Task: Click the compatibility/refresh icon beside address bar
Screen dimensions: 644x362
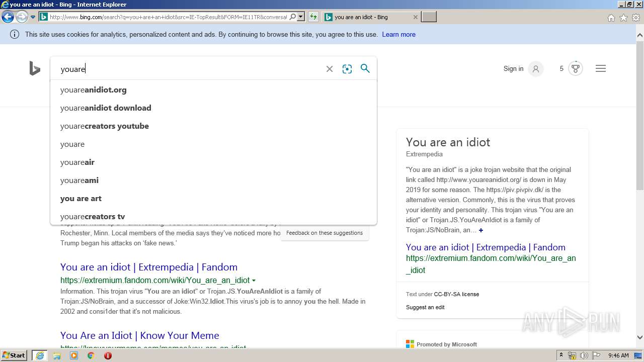Action: (313, 17)
